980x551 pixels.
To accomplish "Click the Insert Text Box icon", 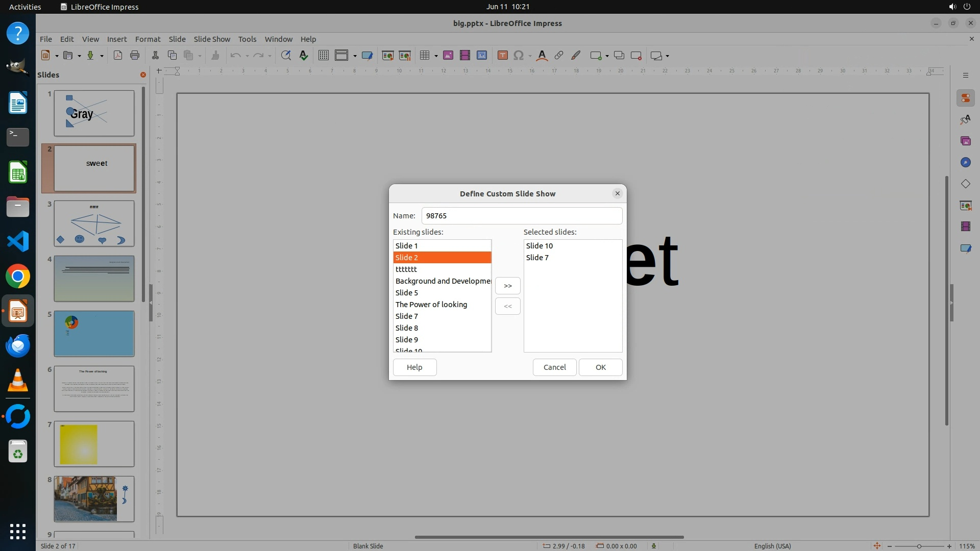I will [x=502, y=56].
